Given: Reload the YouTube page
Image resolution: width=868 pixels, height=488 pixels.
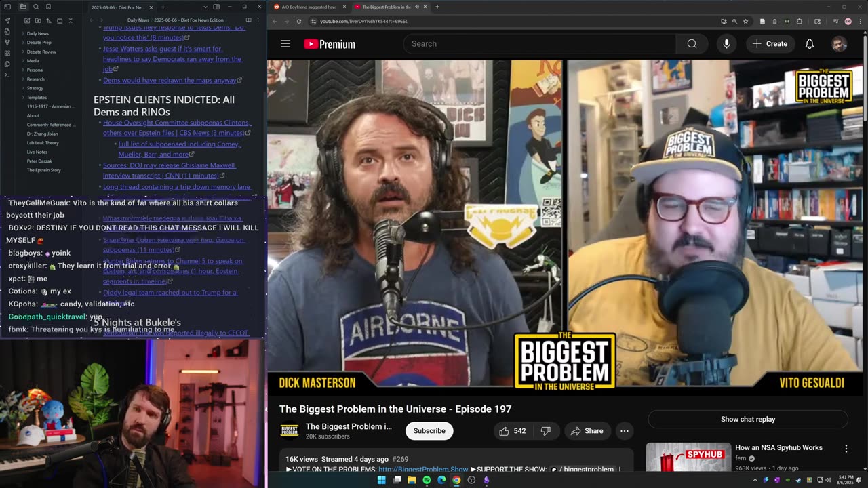Looking at the screenshot, I should pyautogui.click(x=298, y=21).
